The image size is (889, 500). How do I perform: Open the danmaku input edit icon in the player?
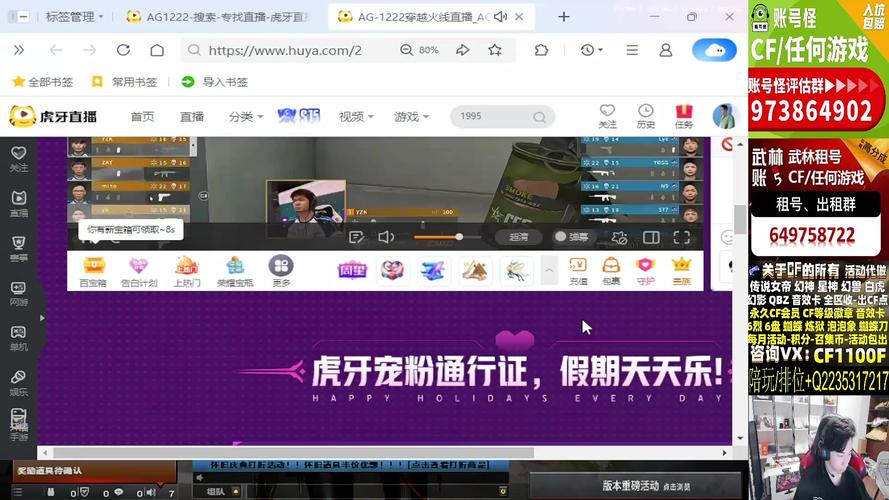tap(357, 237)
